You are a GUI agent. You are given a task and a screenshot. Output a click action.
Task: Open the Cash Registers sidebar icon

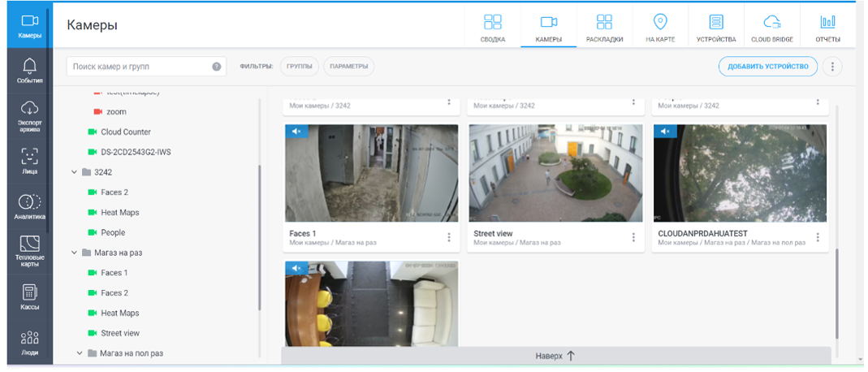(x=29, y=297)
